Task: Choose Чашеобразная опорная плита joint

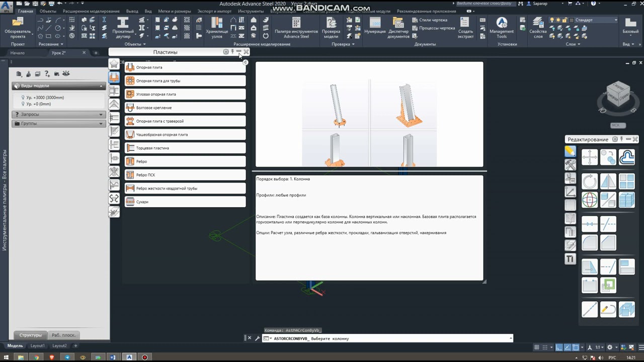Action: (x=185, y=135)
